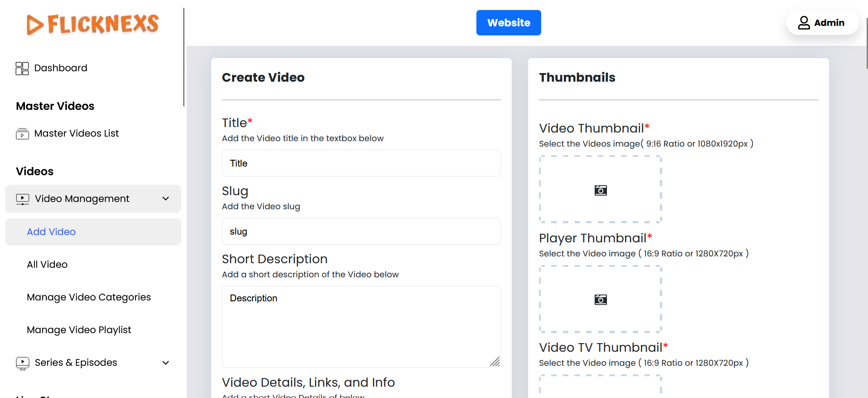Collapse the Video Management chevron

pos(166,199)
